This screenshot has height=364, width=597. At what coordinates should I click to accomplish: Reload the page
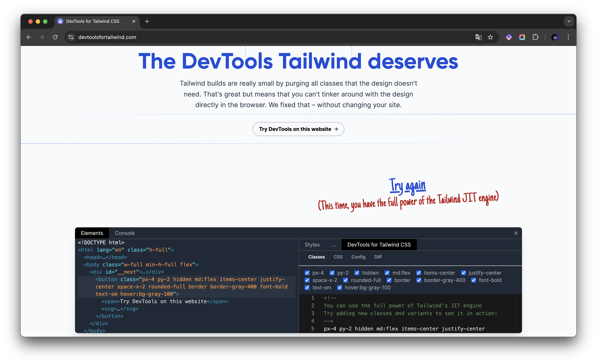55,37
